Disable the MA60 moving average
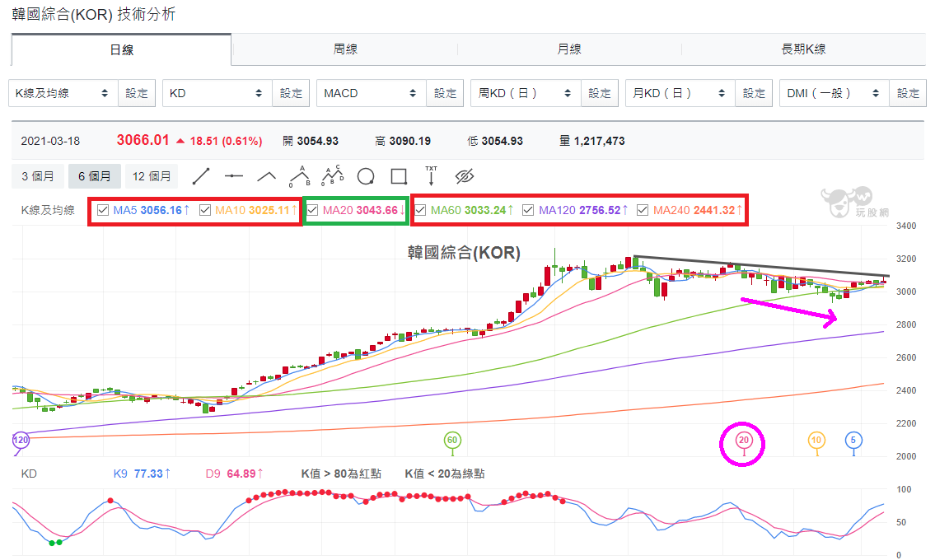 click(x=420, y=210)
